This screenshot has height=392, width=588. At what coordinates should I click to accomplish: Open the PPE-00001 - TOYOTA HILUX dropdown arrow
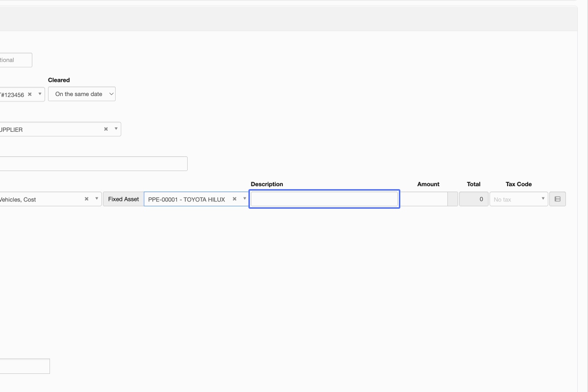245,199
